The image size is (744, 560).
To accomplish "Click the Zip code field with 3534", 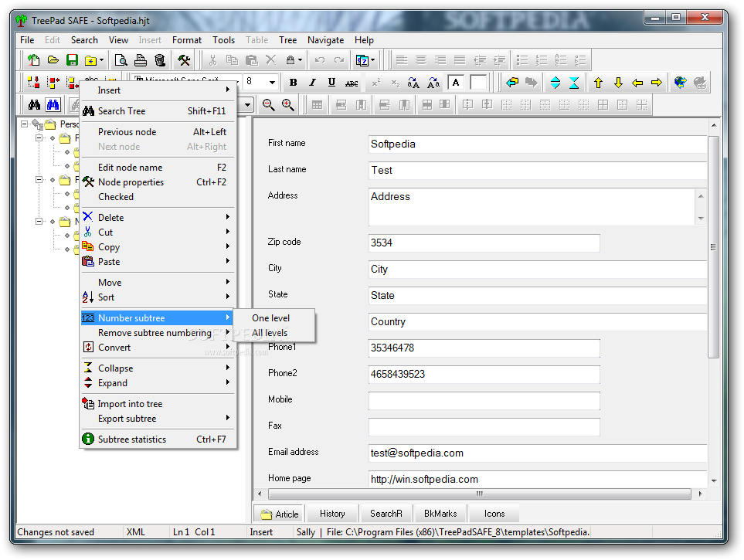I will 484,243.
